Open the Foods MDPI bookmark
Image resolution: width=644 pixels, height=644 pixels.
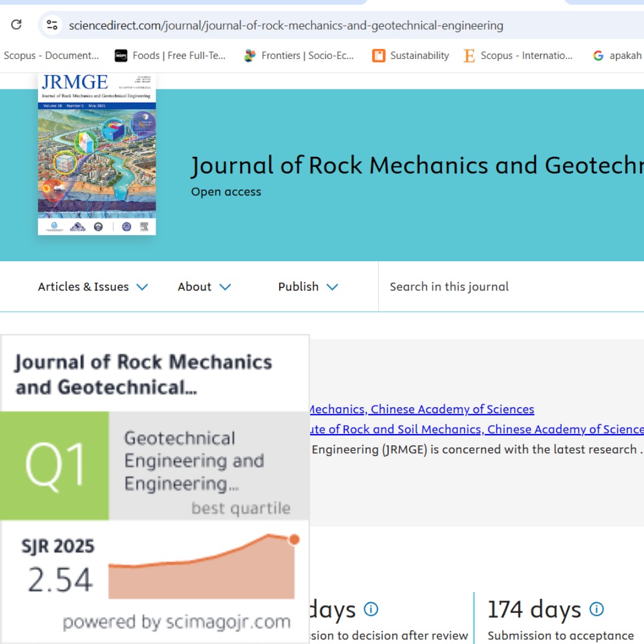coord(171,55)
